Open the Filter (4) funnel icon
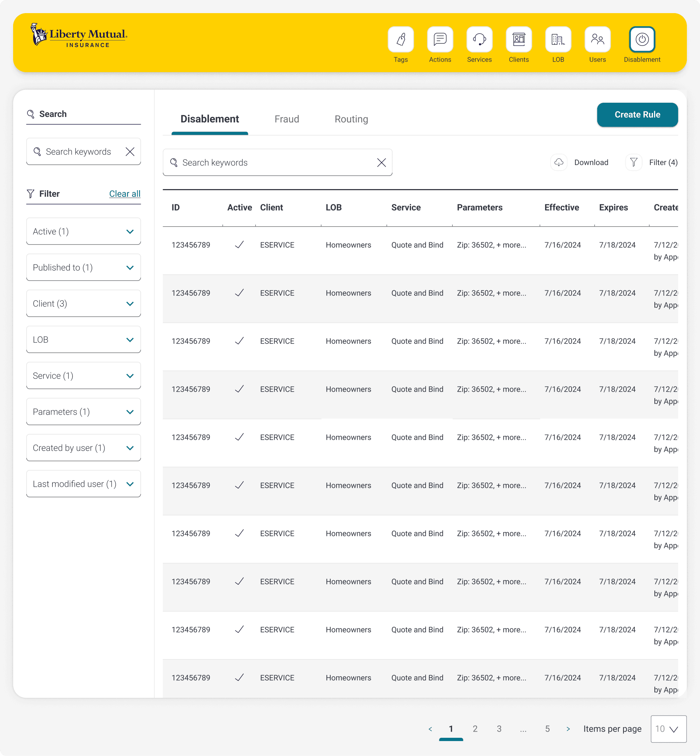This screenshot has width=700, height=756. click(633, 162)
